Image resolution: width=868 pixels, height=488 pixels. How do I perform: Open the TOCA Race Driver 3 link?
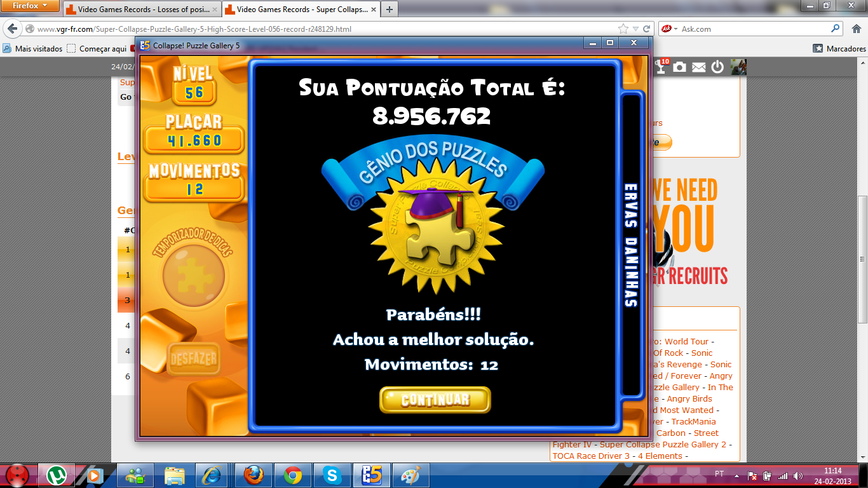point(590,456)
